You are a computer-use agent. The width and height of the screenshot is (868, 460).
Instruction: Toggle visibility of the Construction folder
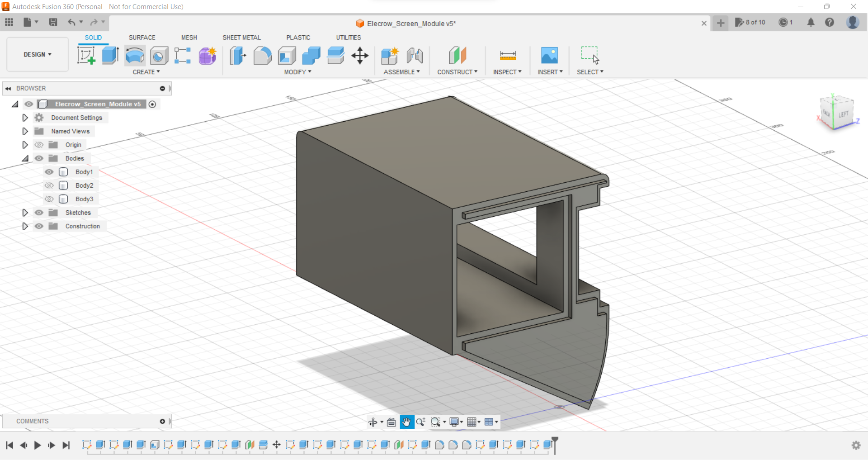39,226
